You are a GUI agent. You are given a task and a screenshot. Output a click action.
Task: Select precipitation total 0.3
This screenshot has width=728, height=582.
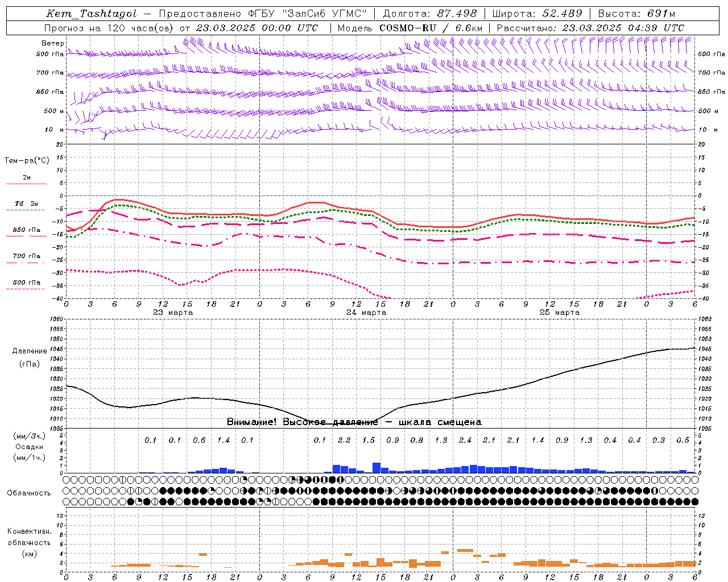click(x=659, y=440)
